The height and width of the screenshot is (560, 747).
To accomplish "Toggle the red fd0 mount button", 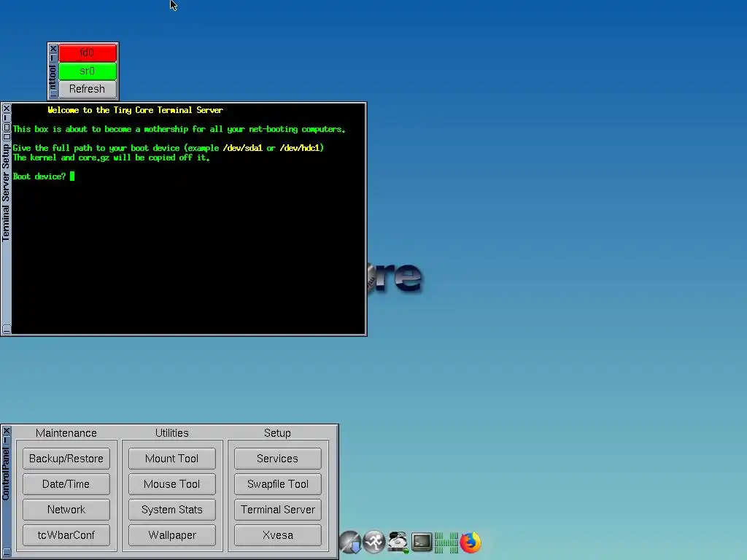I will (88, 52).
